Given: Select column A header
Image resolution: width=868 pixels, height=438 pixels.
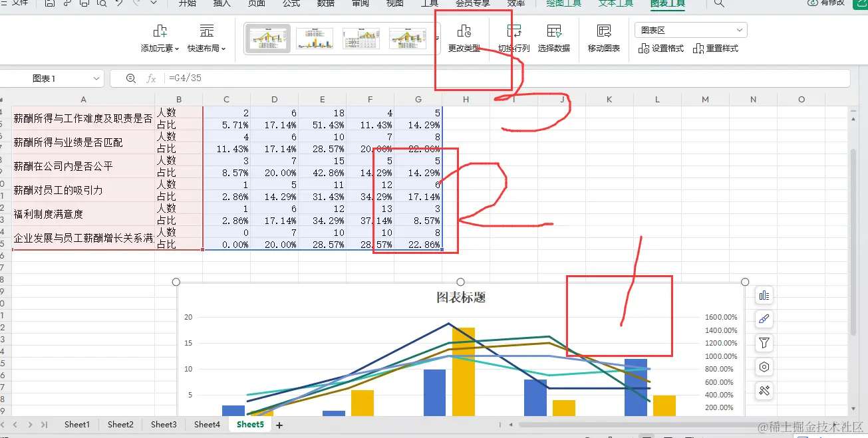Looking at the screenshot, I should click(x=83, y=100).
